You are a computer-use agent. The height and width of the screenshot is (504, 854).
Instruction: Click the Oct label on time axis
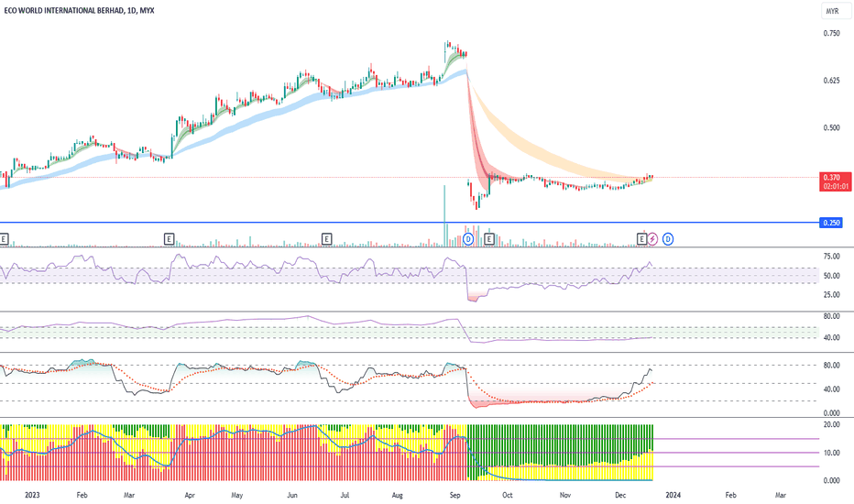[x=507, y=495]
